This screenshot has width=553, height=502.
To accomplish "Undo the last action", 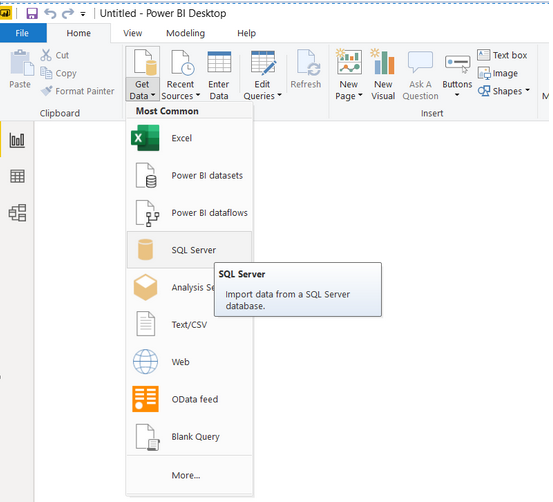I will (x=50, y=14).
